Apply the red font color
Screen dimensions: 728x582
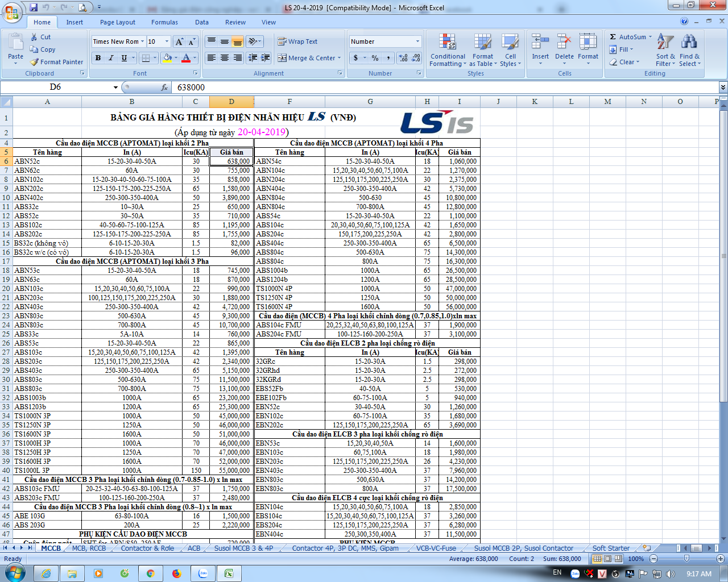coord(185,58)
